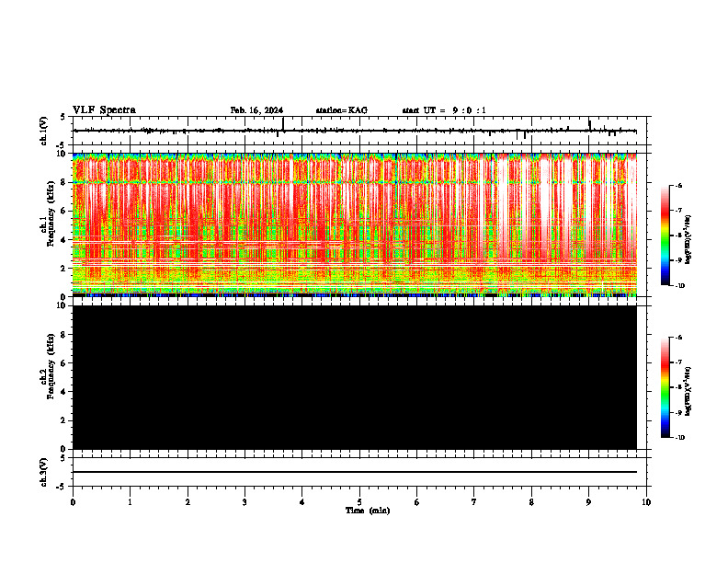Click the time-axis tick label "7"
The image size is (728, 563).
pyautogui.click(x=474, y=502)
